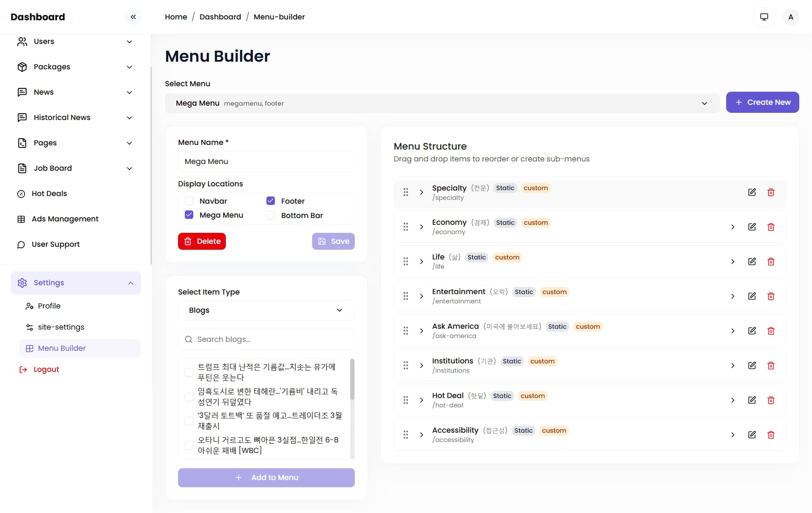
Task: Delete the Ask America menu item
Action: (771, 331)
